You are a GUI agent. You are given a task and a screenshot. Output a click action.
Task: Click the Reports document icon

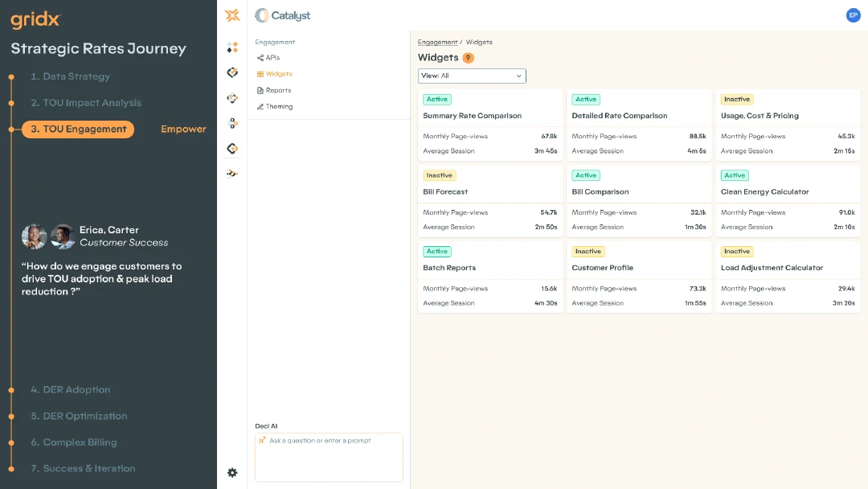click(x=260, y=90)
